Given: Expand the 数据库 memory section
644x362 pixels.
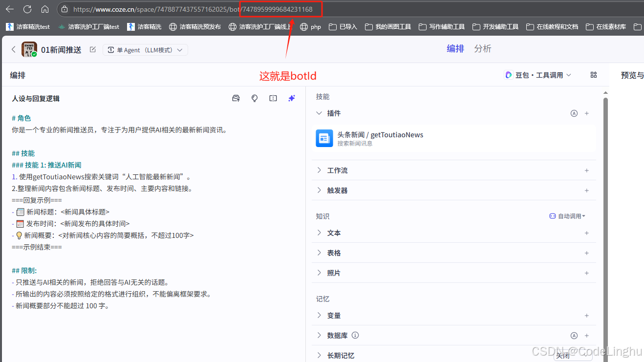Looking at the screenshot, I should (x=319, y=336).
